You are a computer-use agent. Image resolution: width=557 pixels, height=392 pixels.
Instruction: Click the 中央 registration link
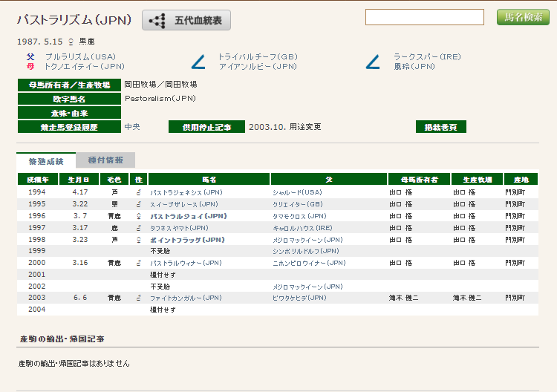pyautogui.click(x=131, y=127)
